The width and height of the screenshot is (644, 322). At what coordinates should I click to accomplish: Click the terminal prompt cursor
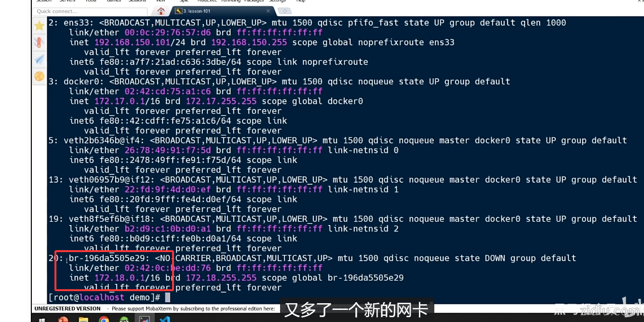point(167,297)
